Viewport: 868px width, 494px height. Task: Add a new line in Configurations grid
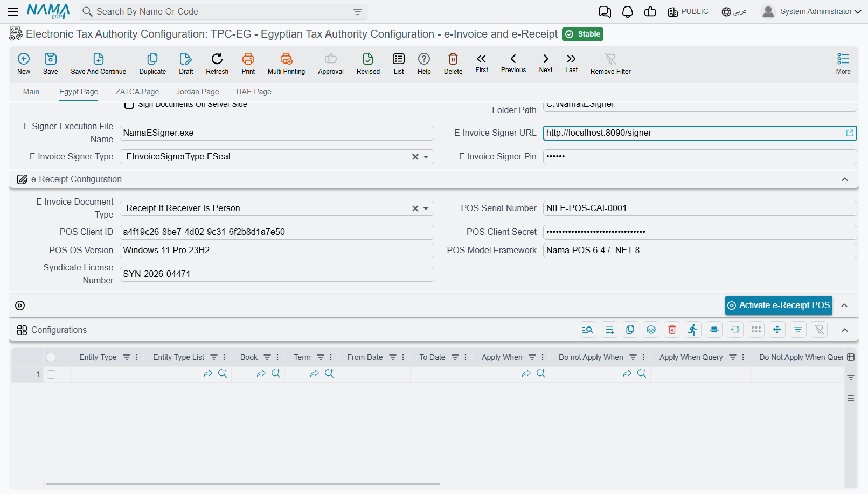pyautogui.click(x=609, y=330)
